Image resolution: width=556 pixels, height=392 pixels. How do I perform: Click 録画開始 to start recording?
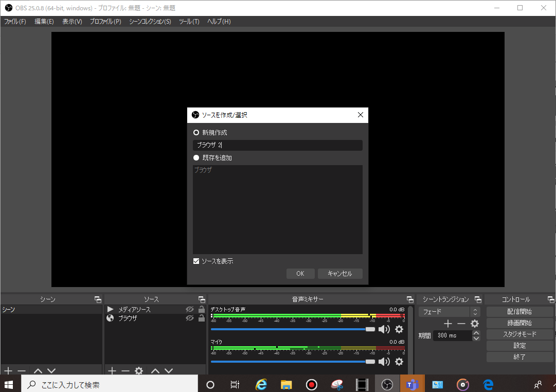click(x=519, y=323)
